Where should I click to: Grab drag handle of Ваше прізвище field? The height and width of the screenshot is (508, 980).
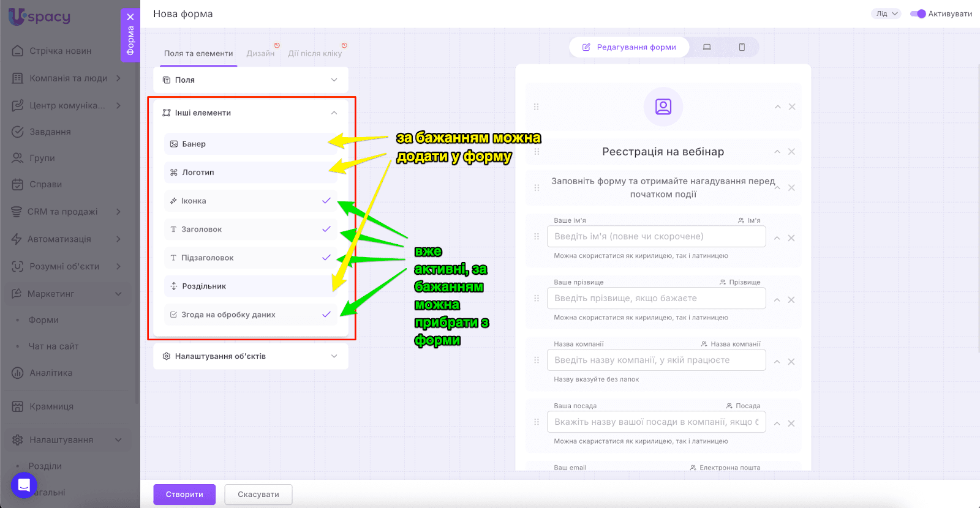537,298
